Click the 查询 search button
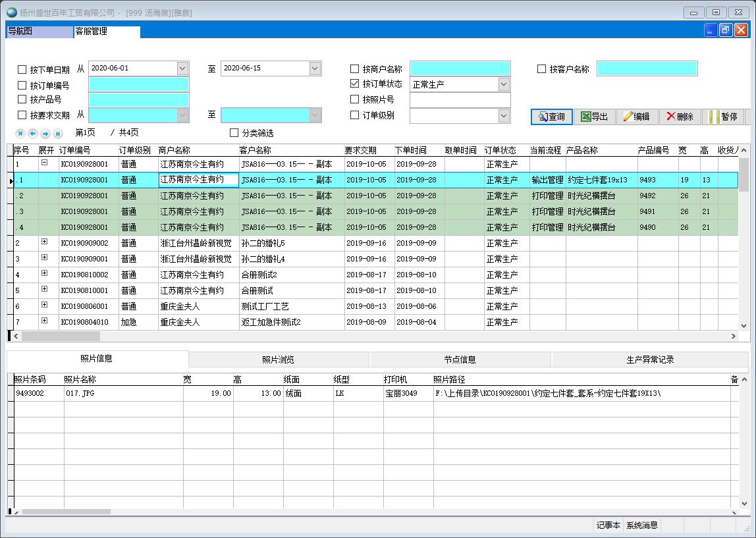The image size is (756, 538). click(x=552, y=117)
